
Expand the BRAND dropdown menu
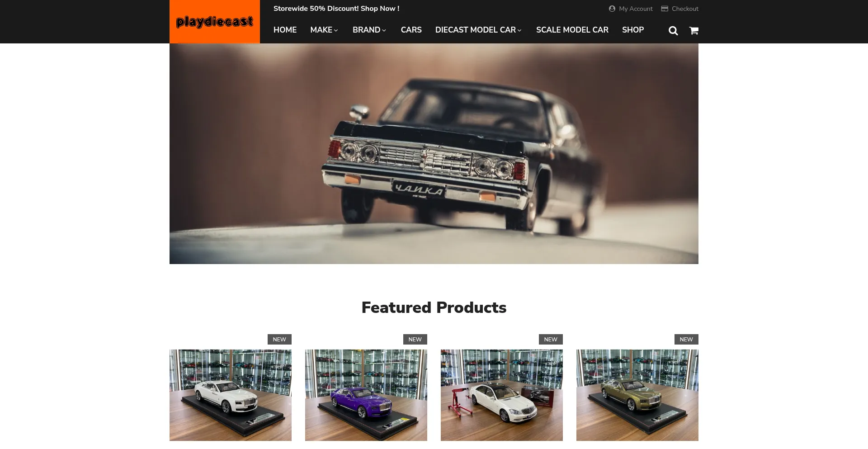[369, 30]
